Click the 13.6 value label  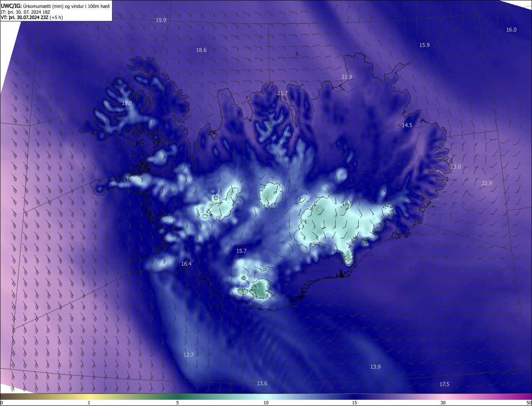[x=262, y=383]
